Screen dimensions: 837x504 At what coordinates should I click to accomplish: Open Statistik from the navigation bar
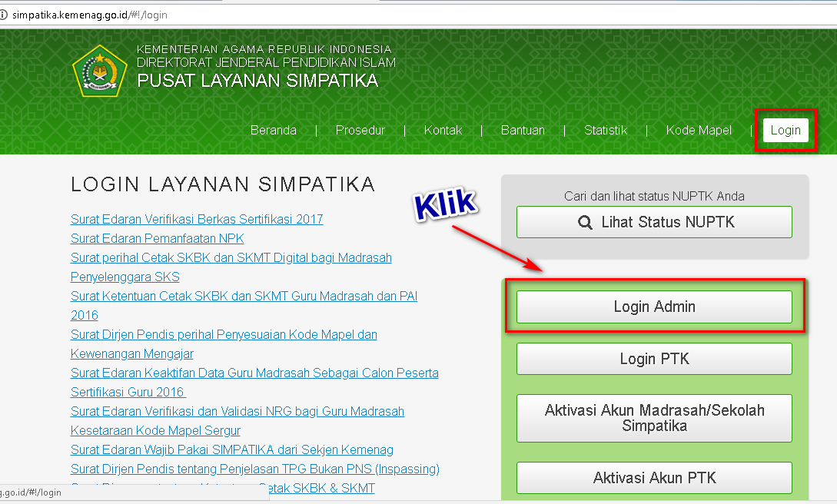(606, 130)
